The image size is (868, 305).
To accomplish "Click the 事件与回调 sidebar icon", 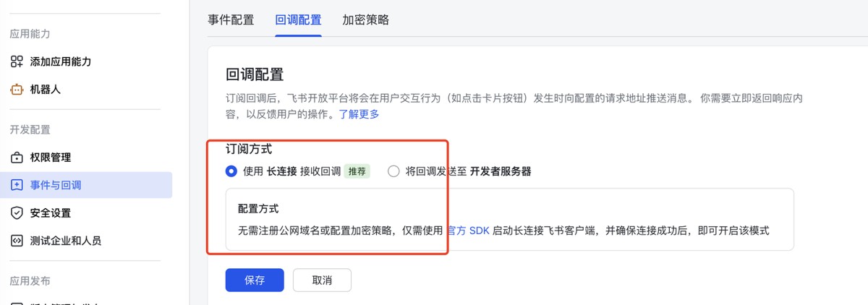I will pos(17,185).
